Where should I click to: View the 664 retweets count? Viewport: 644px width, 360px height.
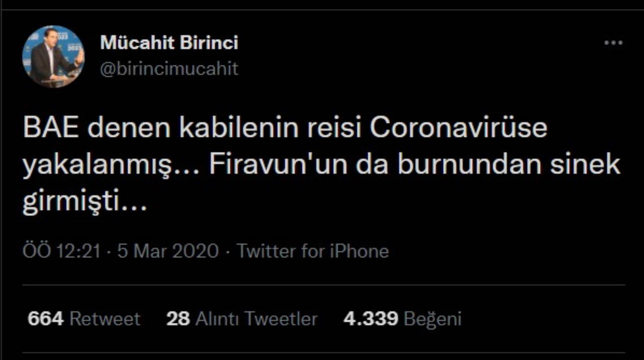coord(45,319)
